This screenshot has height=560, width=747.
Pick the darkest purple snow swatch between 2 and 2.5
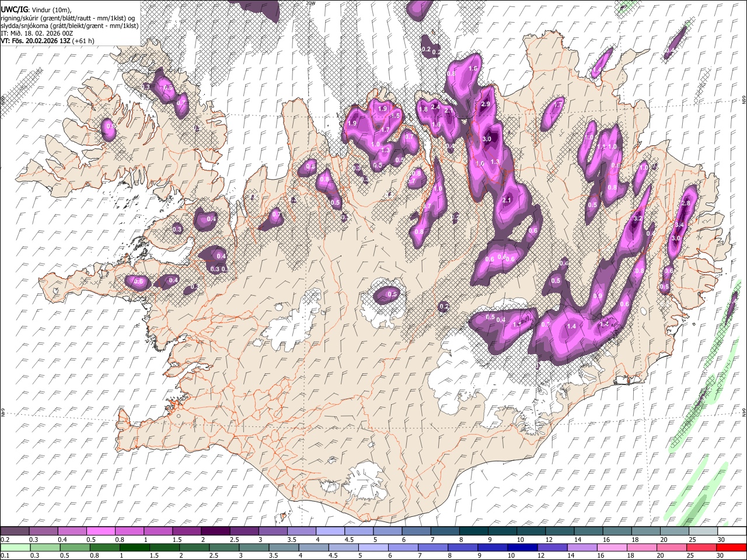tap(215, 531)
